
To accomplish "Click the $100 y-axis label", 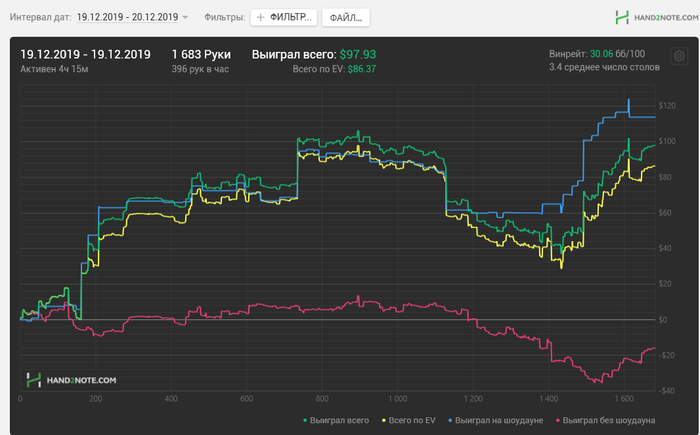I will (x=667, y=141).
